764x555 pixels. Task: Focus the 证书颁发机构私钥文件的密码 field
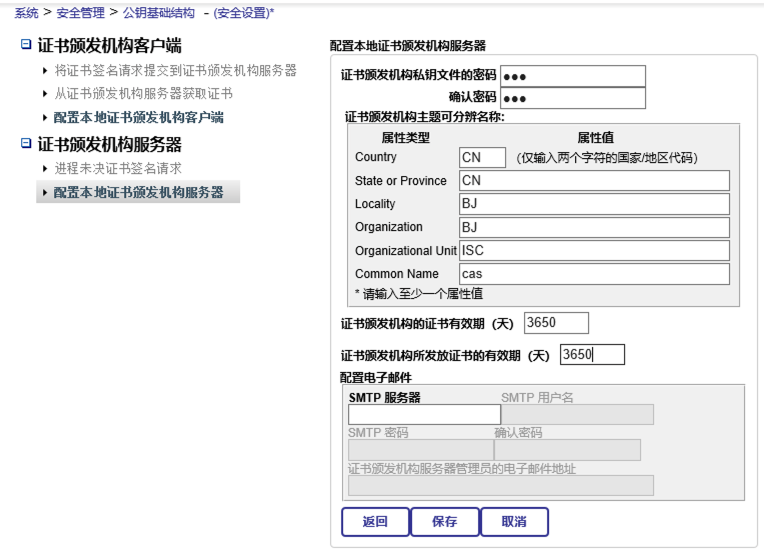pos(572,76)
